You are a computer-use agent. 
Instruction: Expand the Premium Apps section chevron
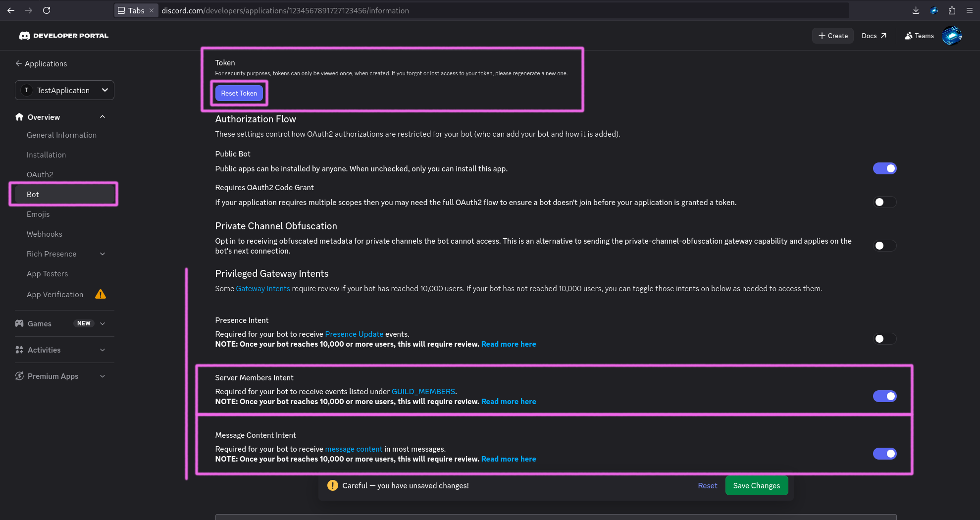103,376
